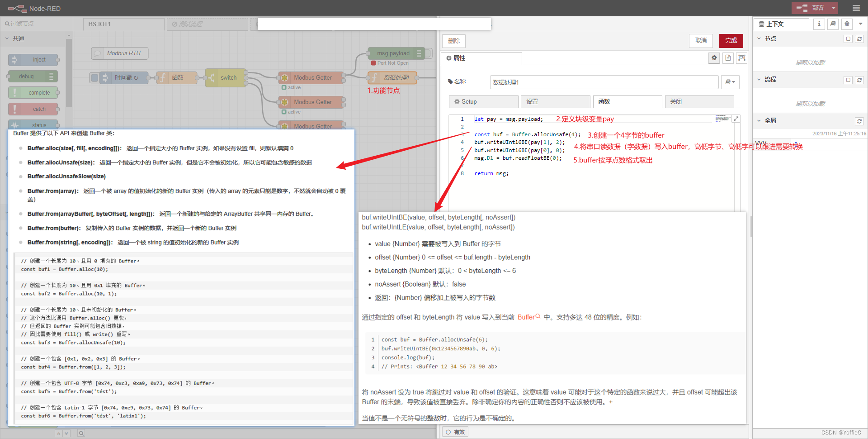Open the 设置 tab of function editor
The width and height of the screenshot is (868, 439).
[x=555, y=101]
